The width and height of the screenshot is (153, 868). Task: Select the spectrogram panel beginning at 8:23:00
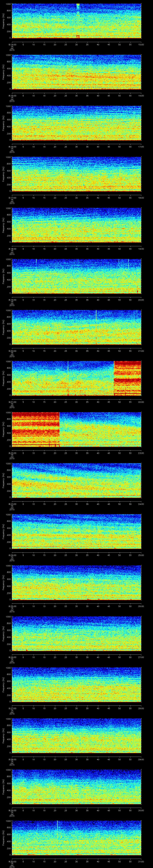[x=77, y=481]
